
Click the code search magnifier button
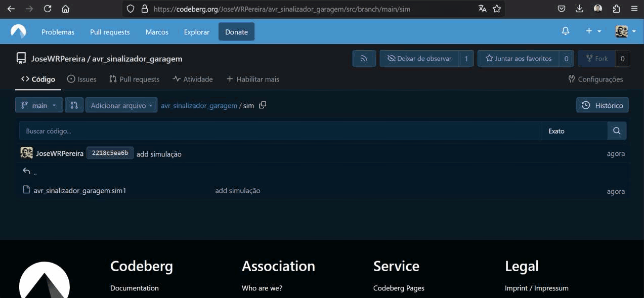click(617, 131)
